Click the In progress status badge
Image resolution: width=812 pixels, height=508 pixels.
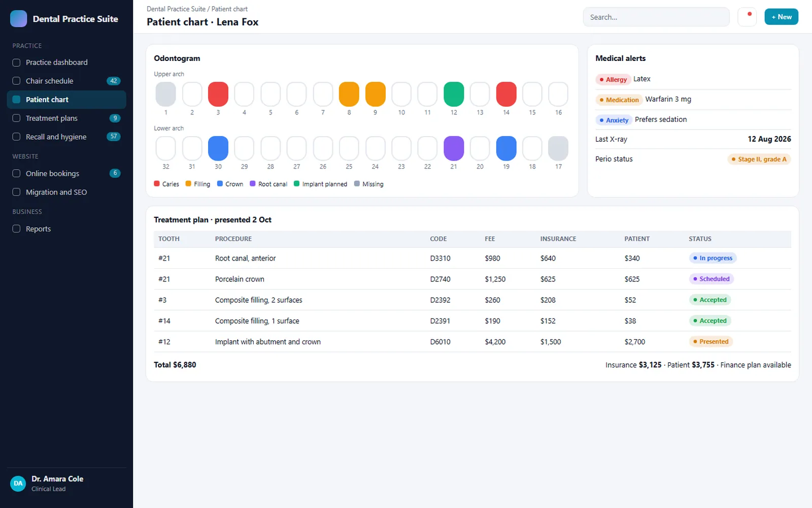pyautogui.click(x=713, y=258)
